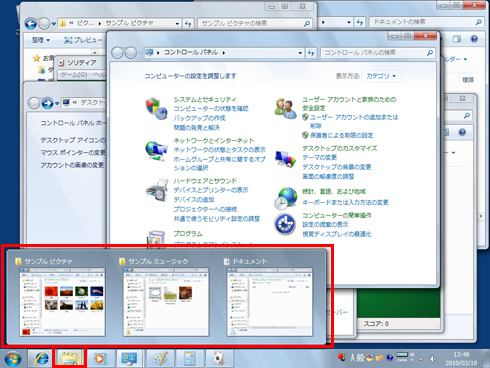Open Windows Media Player from taskbar

coord(99,359)
